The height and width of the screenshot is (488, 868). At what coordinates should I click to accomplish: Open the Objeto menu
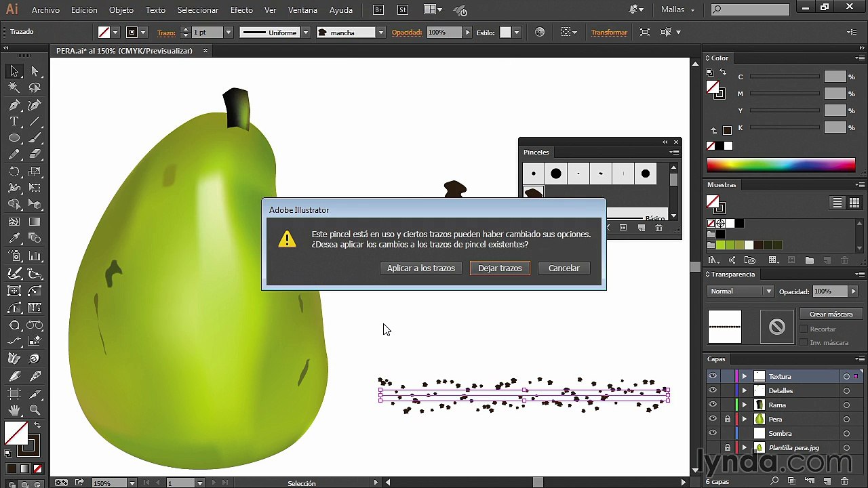click(x=121, y=10)
